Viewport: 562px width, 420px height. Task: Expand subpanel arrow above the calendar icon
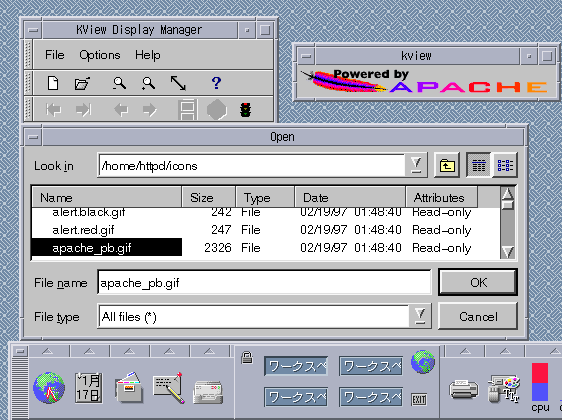89,351
